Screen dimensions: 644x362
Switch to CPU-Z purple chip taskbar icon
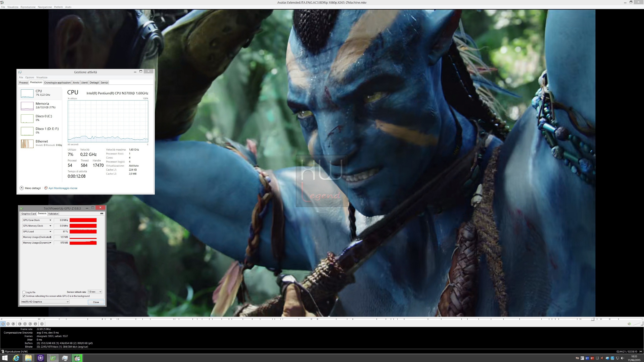coord(41,358)
